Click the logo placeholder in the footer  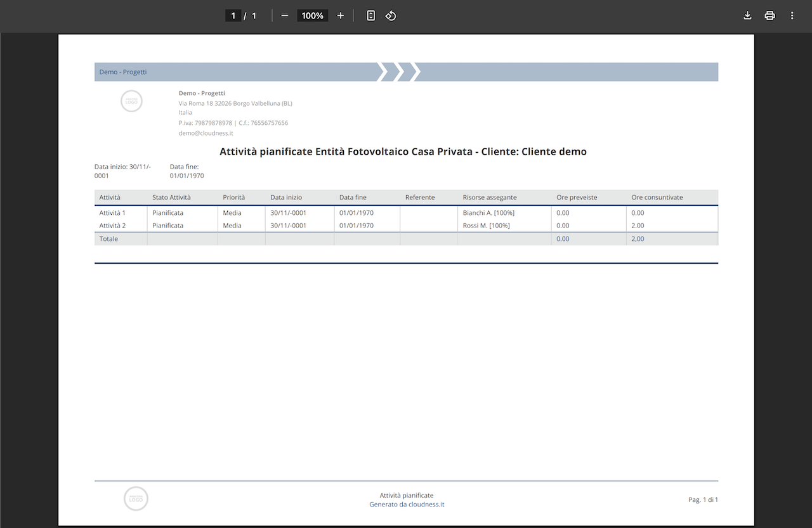(136, 499)
